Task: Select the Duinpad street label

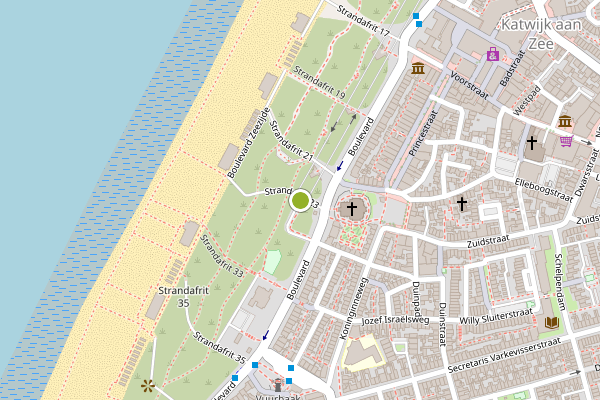Action: coord(416,297)
